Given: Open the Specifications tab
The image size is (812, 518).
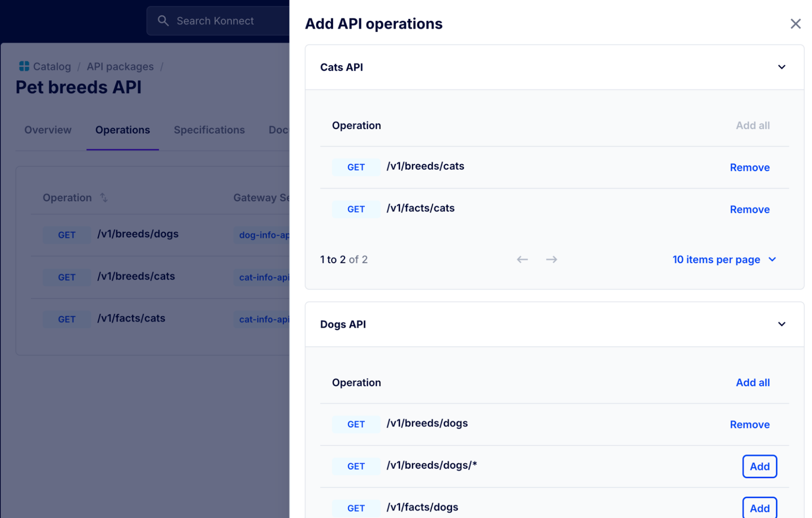Looking at the screenshot, I should (209, 130).
